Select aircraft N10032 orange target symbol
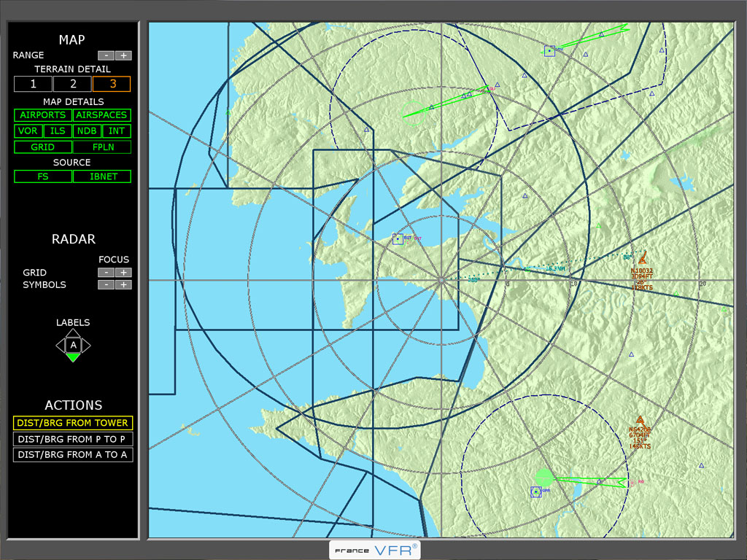The height and width of the screenshot is (560, 747). (643, 258)
